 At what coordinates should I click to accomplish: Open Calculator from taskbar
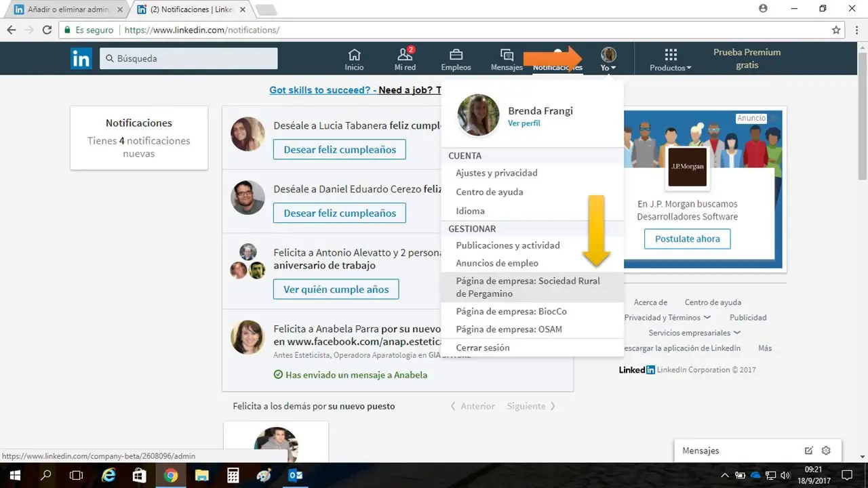click(x=233, y=475)
